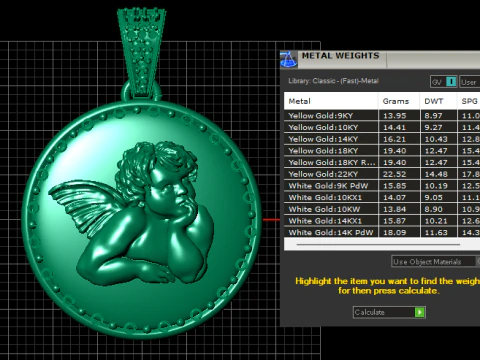
Task: Select the Yellow Gold:22KY row
Action: (382, 174)
